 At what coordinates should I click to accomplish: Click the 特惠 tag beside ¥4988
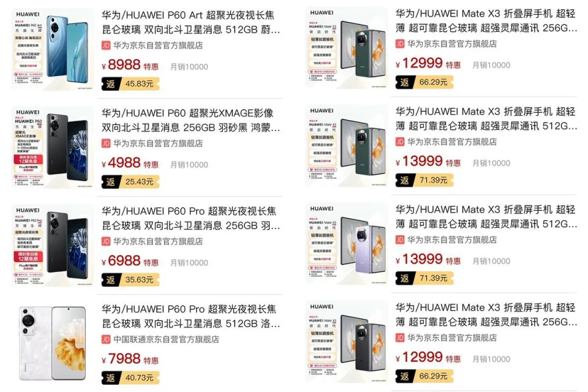pos(151,165)
